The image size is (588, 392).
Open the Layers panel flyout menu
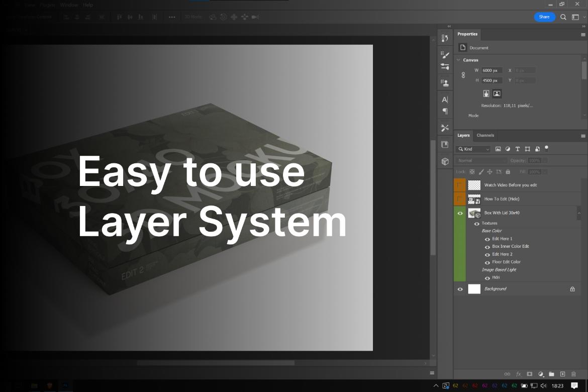(x=583, y=136)
